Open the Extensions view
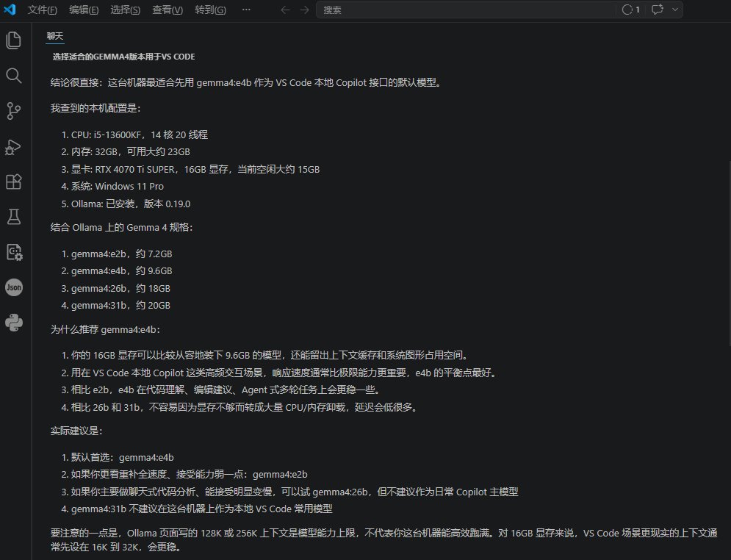 tap(13, 182)
